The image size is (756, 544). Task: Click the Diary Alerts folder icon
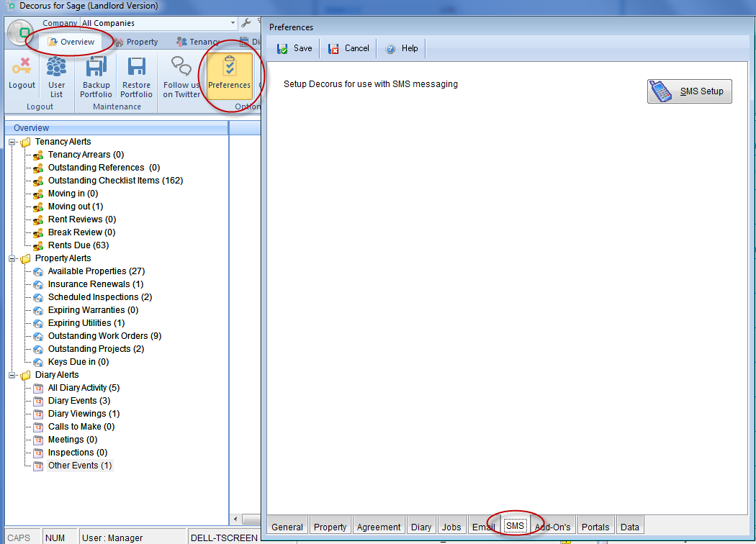25,376
